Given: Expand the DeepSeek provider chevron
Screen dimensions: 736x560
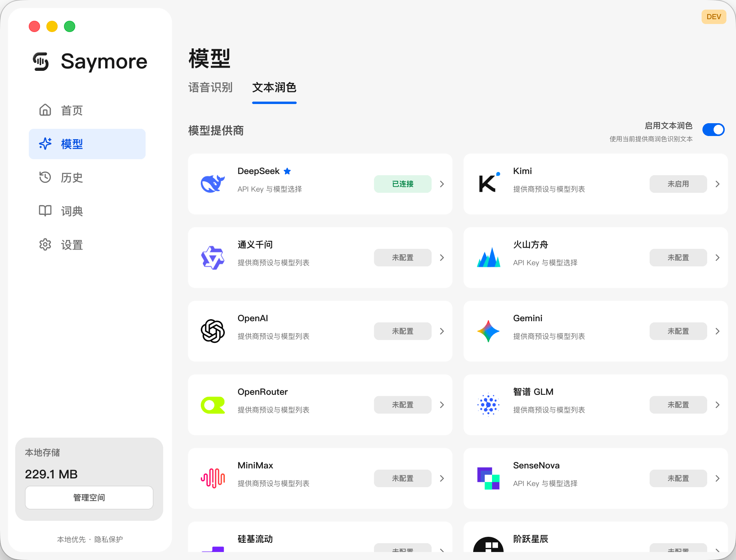Looking at the screenshot, I should [442, 184].
